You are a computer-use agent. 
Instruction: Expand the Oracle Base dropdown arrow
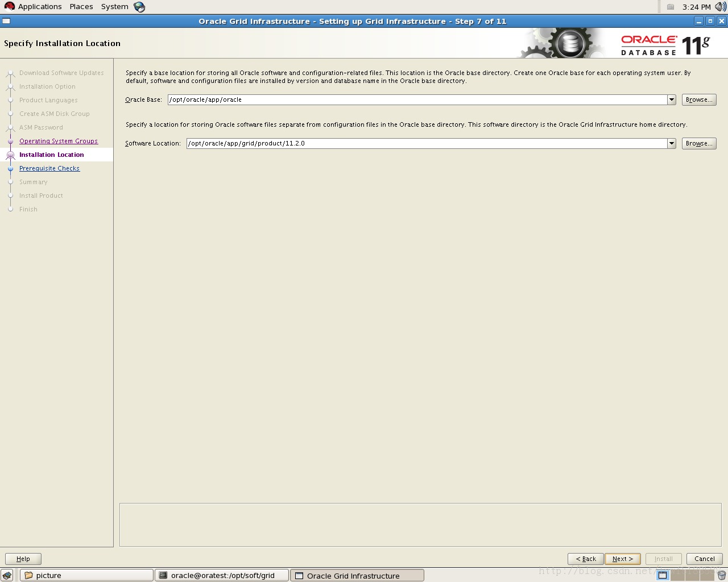tap(672, 99)
